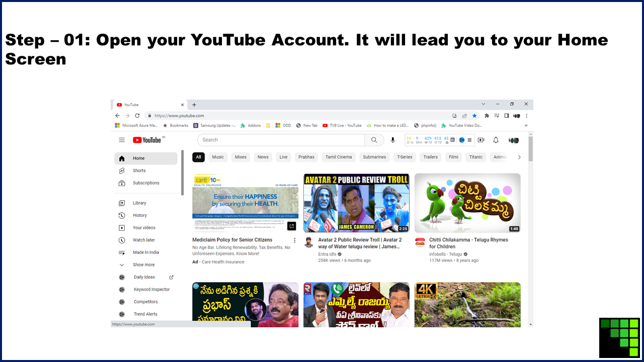The image size is (644, 362).
Task: Open the Create video upload menu
Action: click(481, 140)
